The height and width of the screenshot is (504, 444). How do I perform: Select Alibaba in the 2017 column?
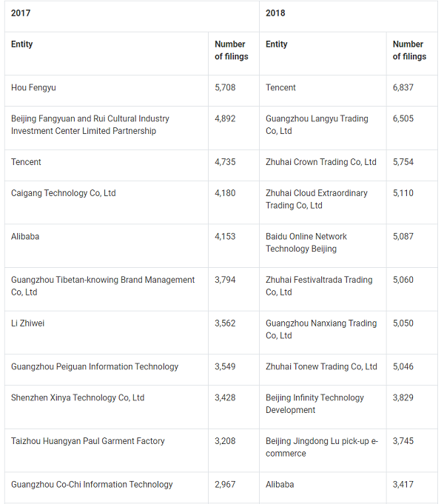click(x=25, y=237)
